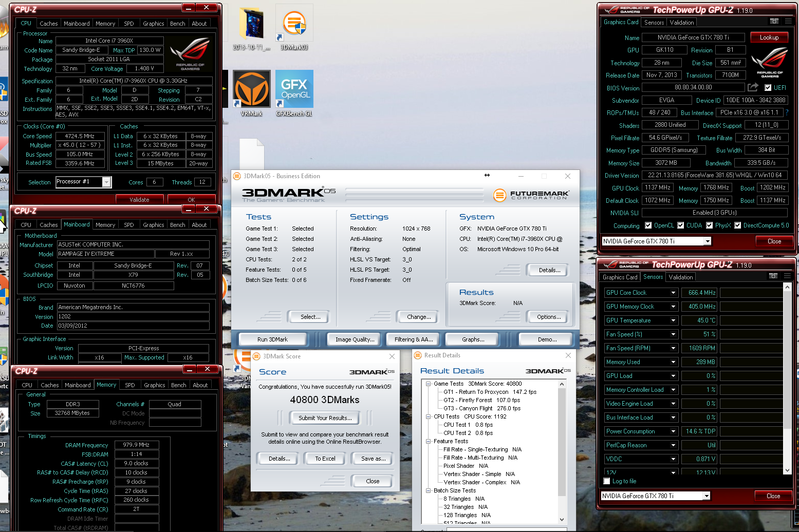Open Filtering & AA settings button

click(414, 339)
